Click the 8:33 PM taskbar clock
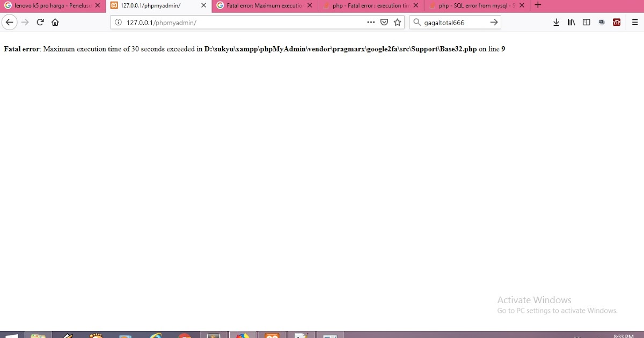Screen dimensions: 644x338 (x=623, y=336)
